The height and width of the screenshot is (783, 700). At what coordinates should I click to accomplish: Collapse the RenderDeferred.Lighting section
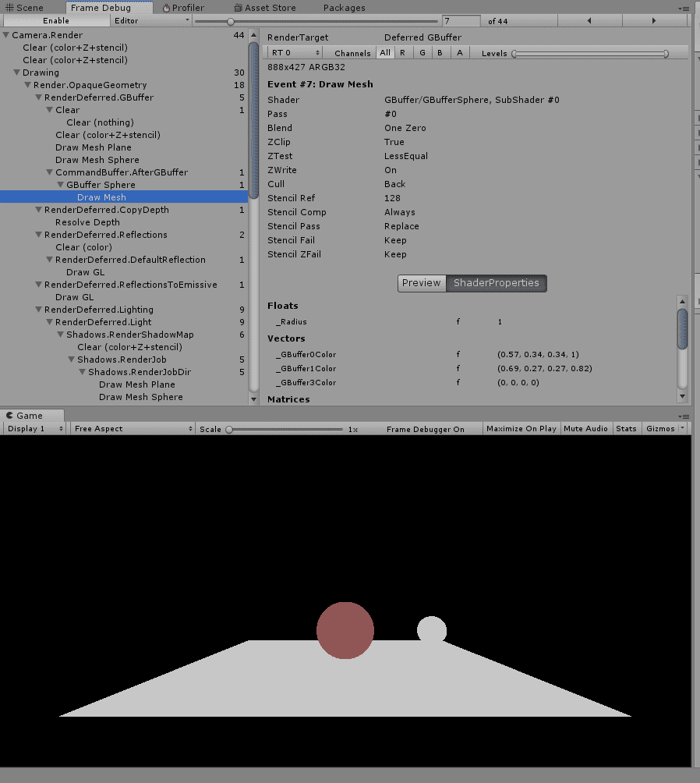[x=39, y=310]
